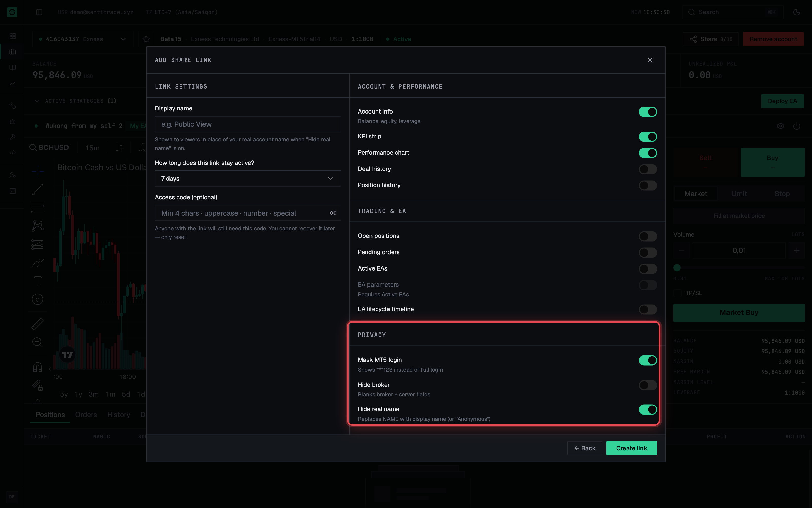Screen dimensions: 812x508
Task: Open the 416043137 Exness account dropdown
Action: coord(83,39)
